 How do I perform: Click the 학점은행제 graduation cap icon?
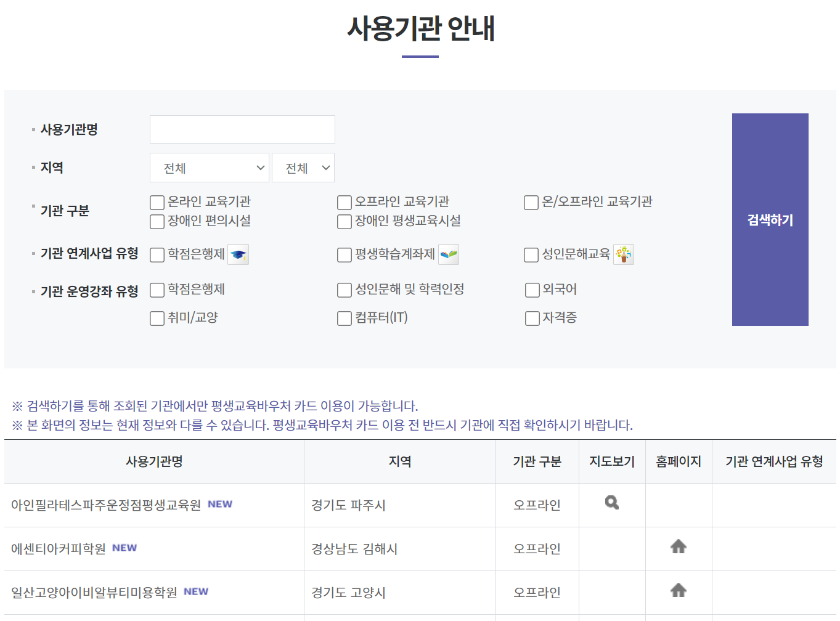238,254
